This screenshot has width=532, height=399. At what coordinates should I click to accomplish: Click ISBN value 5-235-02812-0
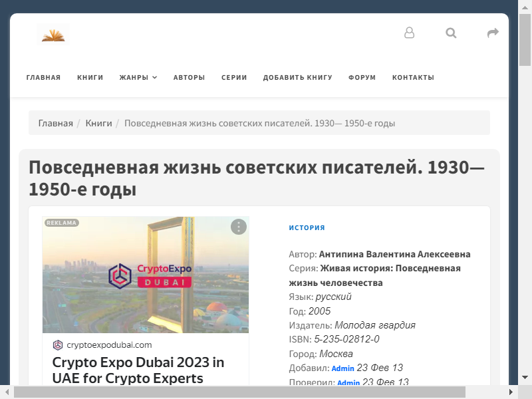pyautogui.click(x=346, y=339)
